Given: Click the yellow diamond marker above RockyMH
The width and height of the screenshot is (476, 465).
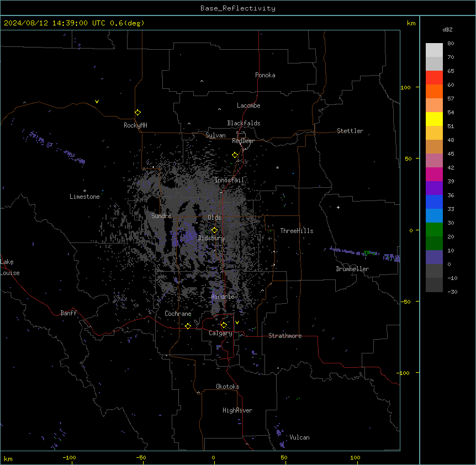Looking at the screenshot, I should (137, 112).
